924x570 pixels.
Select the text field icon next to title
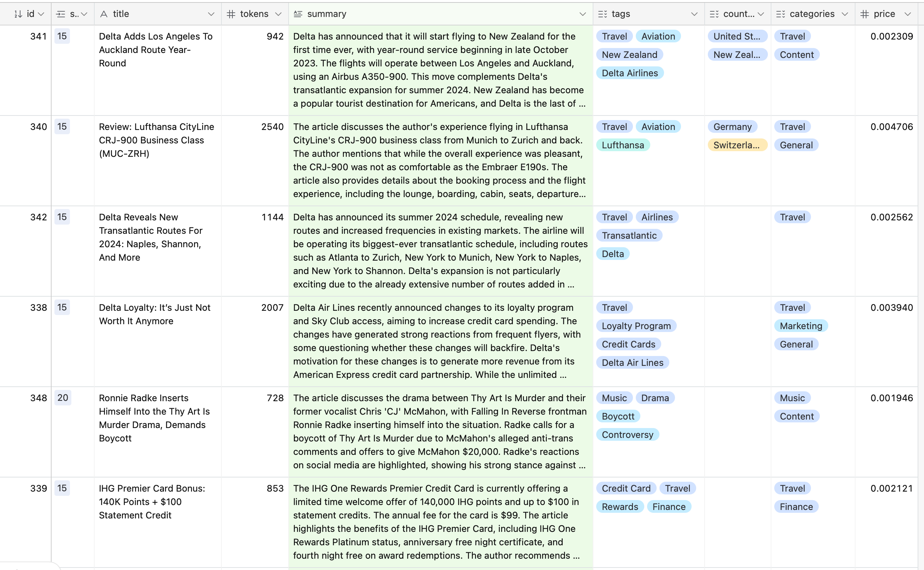(105, 13)
